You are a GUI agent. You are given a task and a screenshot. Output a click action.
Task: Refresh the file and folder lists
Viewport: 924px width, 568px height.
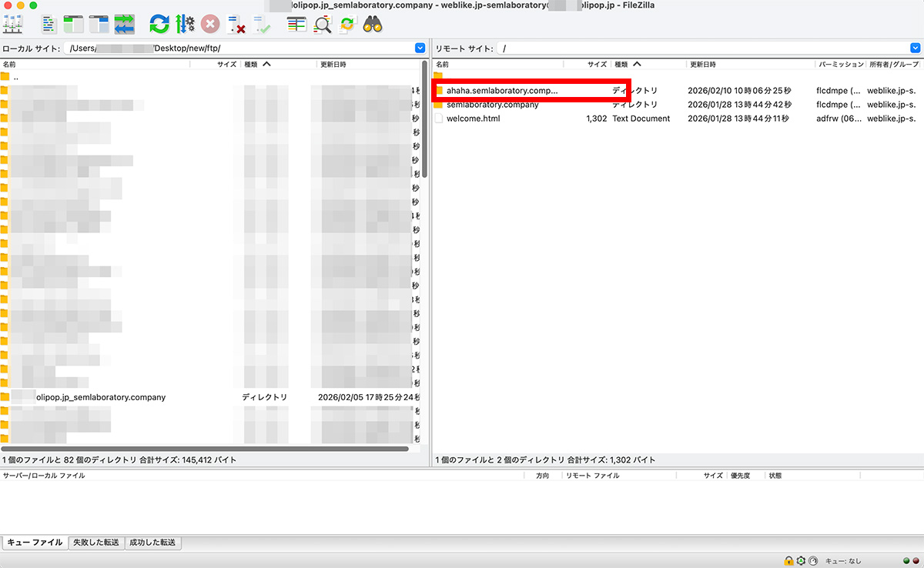tap(159, 24)
